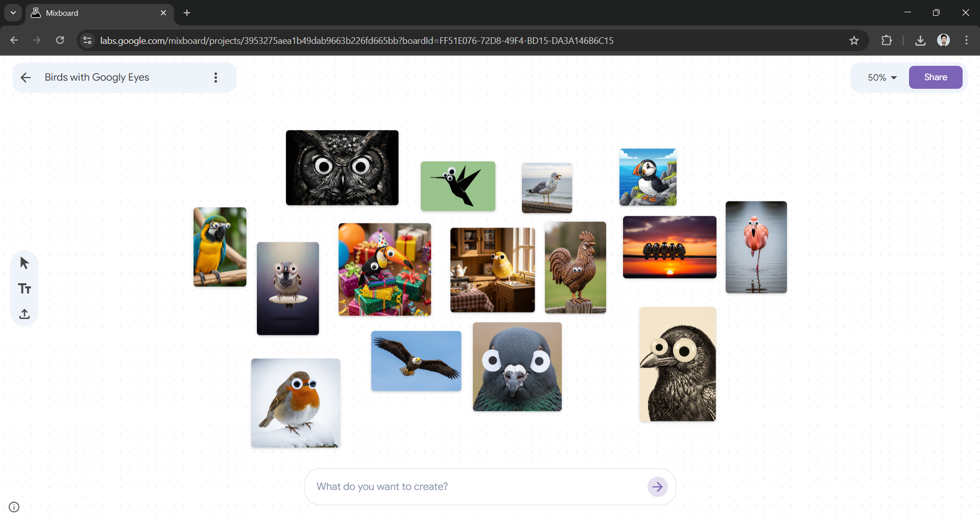The image size is (980, 518).
Task: Select the text tool in the sidebar
Action: (24, 288)
